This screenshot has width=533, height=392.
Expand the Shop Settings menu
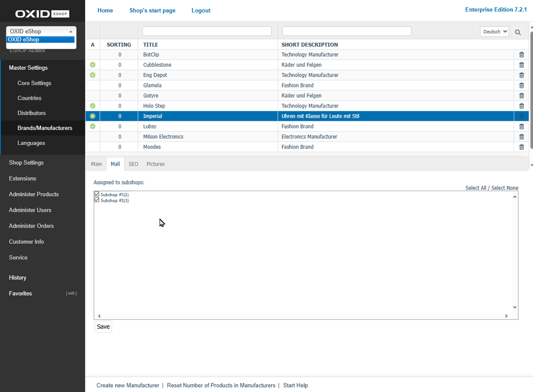point(26,163)
